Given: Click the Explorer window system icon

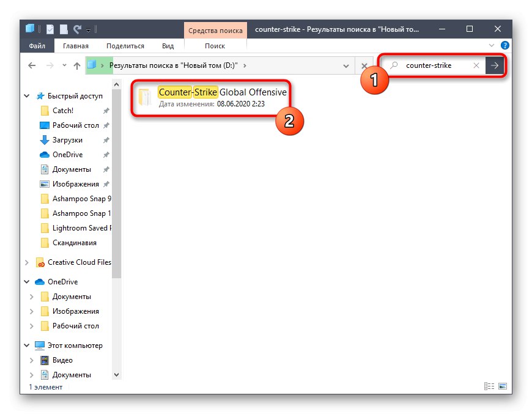Looking at the screenshot, I should click(30, 29).
